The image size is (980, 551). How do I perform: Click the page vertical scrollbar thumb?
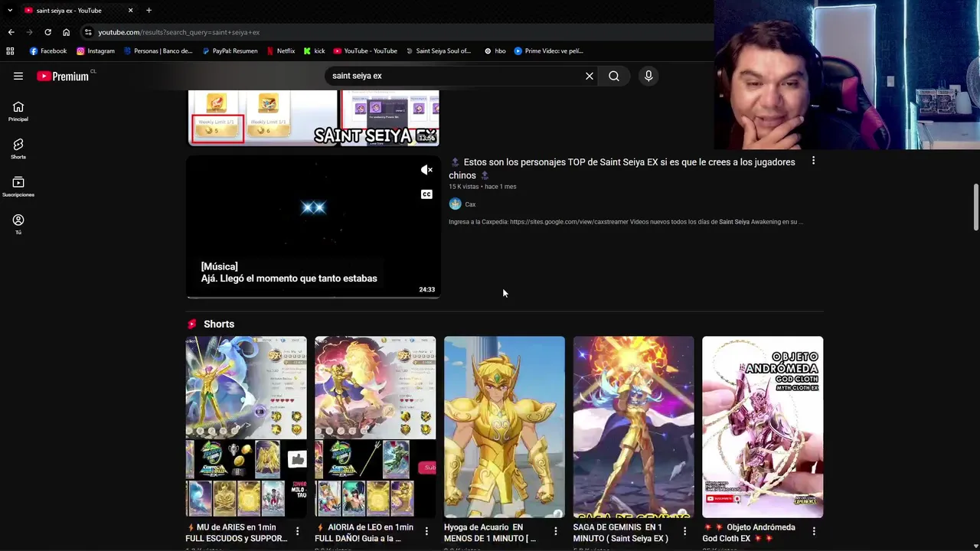[x=975, y=207]
